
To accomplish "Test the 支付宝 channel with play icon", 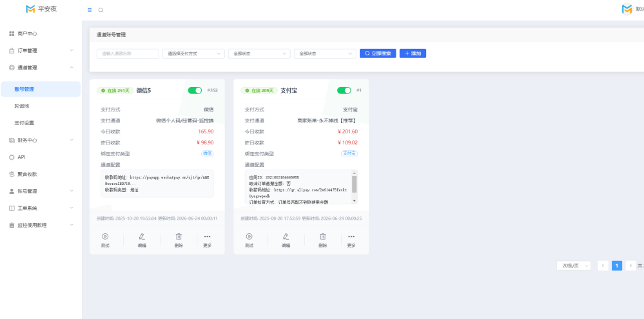I will (x=249, y=237).
